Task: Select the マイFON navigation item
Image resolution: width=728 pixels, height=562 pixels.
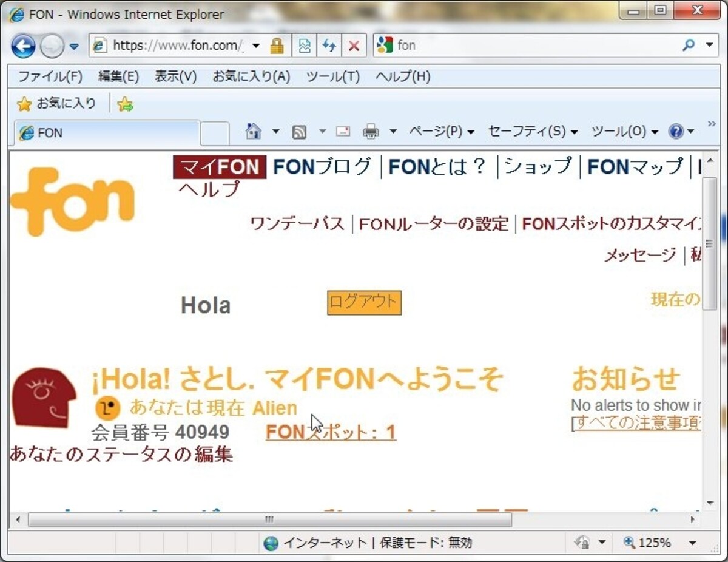Action: 220,167
